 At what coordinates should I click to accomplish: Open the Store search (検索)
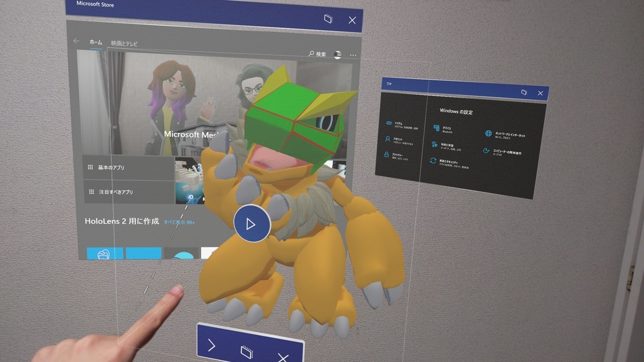pyautogui.click(x=317, y=54)
